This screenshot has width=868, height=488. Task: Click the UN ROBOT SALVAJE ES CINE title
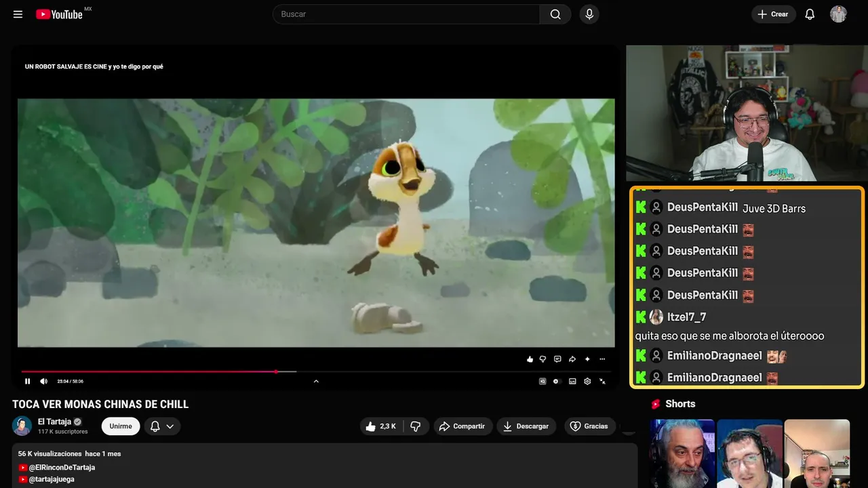pos(94,66)
